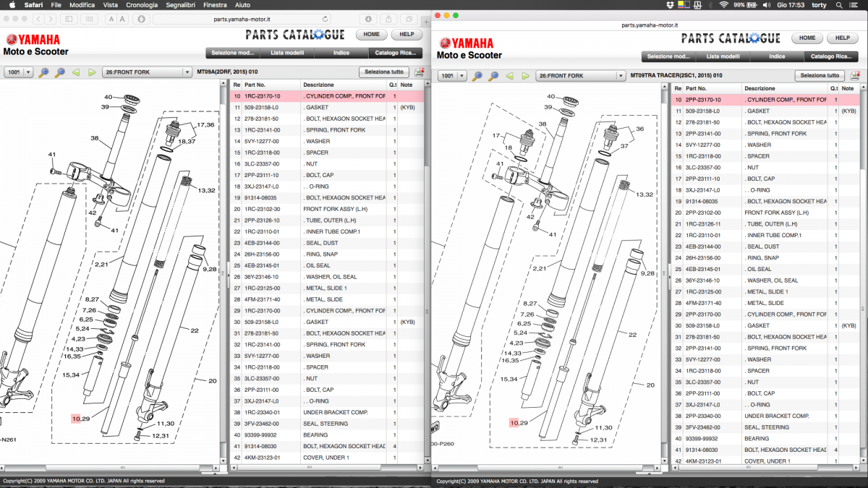Open the Apple menu

12,5
